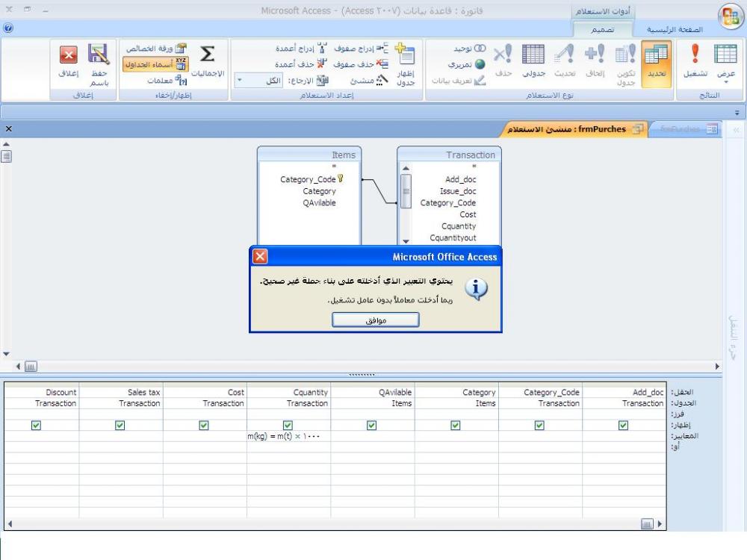The image size is (747, 560).
Task: Click the right arrow of table pane scrollbar
Action: (717, 366)
